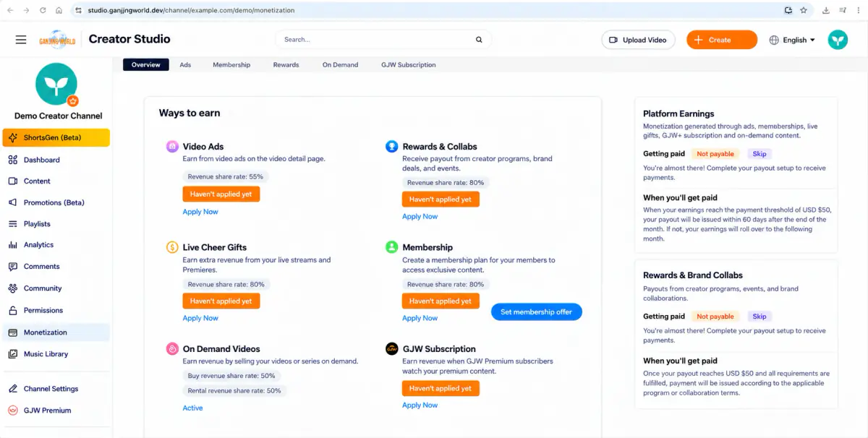Image resolution: width=868 pixels, height=438 pixels.
Task: Click Active link under On Demand Videos
Action: 192,408
